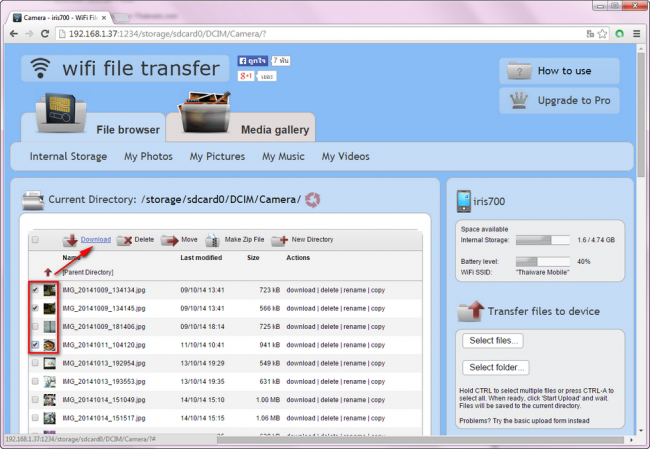Image resolution: width=650 pixels, height=449 pixels.
Task: Switch to the File browser tab
Action: tap(93, 127)
